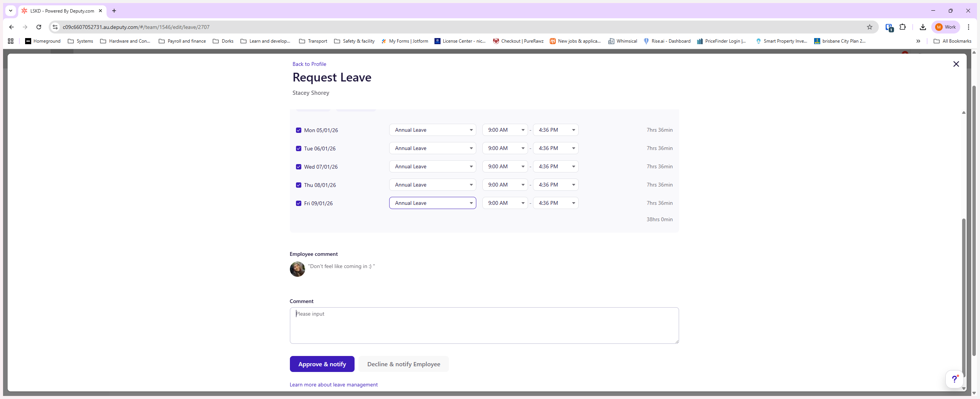
Task: Open the Payroll and finance bookmark folder
Action: click(182, 41)
